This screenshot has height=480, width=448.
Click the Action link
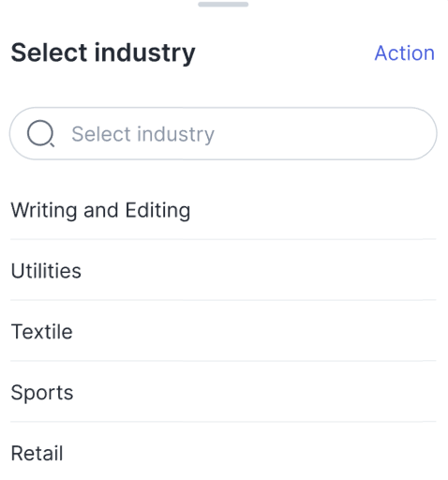click(404, 52)
